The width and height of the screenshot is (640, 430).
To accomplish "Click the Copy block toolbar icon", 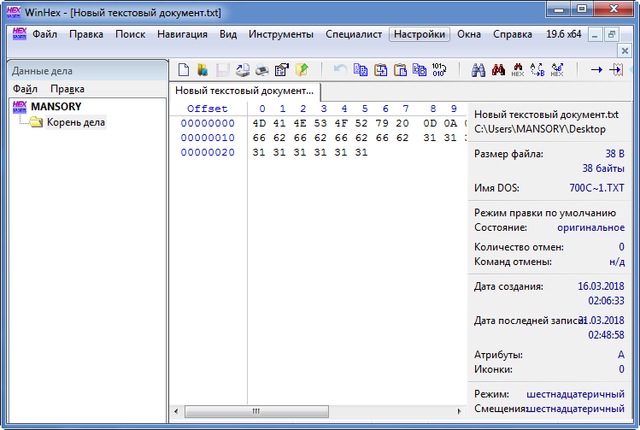I will click(x=361, y=70).
